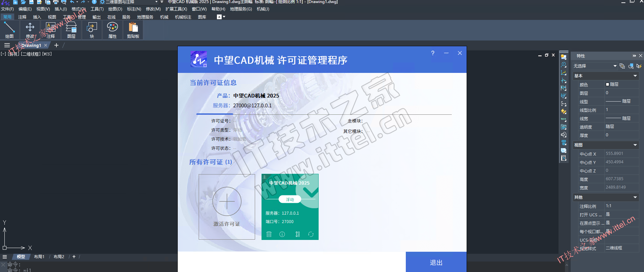Click the 视觉样式 二维线框 value
Image resolution: width=644 pixels, height=272 pixels.
coord(621,248)
